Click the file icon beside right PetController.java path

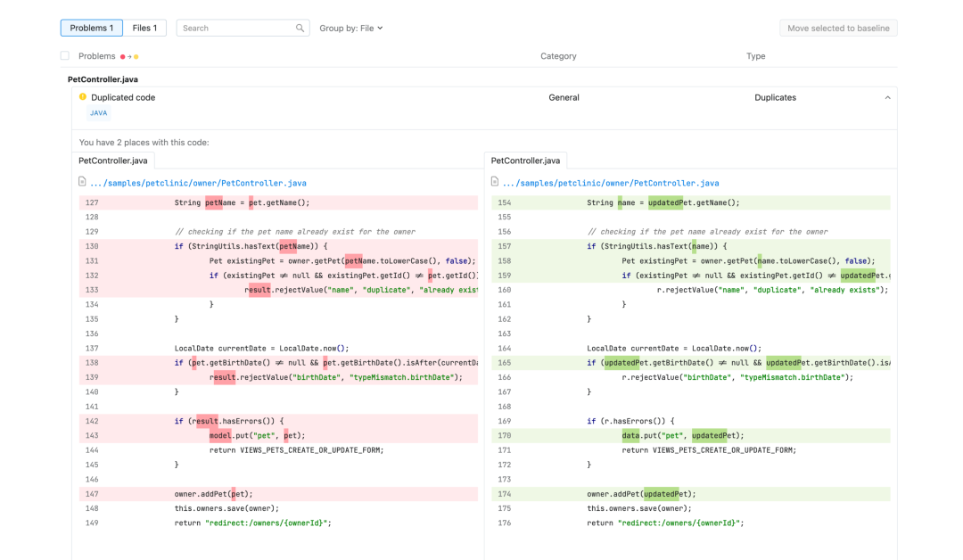click(x=495, y=182)
